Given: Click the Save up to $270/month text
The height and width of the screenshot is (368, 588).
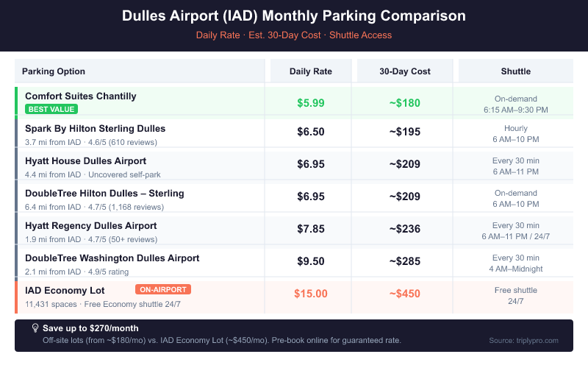Looking at the screenshot, I should 90,328.
